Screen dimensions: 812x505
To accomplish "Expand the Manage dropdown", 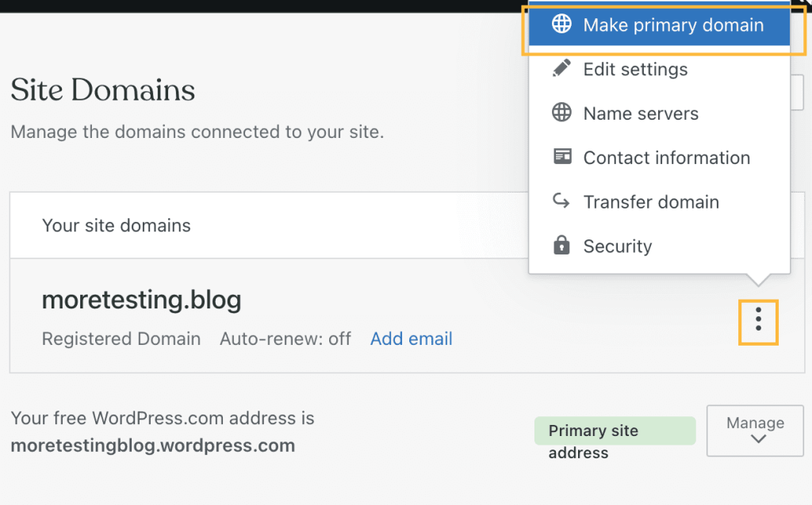I will click(x=754, y=430).
